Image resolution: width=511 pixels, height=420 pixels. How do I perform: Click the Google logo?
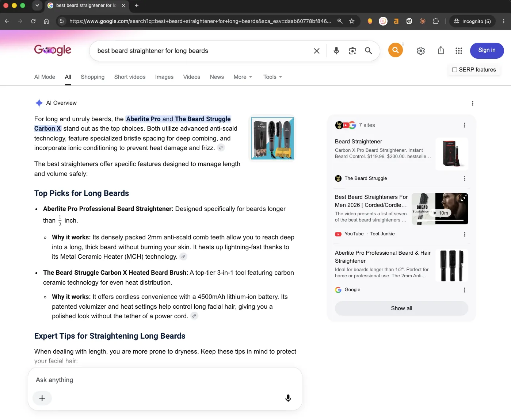tap(53, 50)
